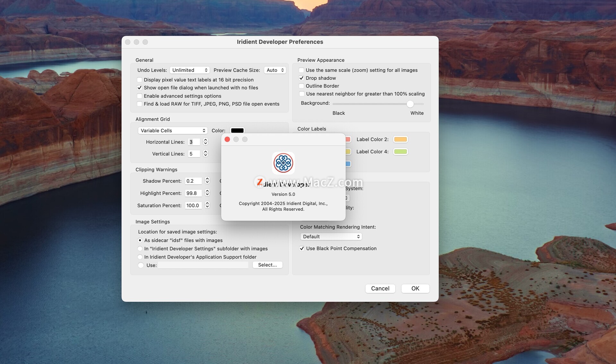Click the Iridient Developer app icon
Image resolution: width=616 pixels, height=364 pixels.
[283, 163]
